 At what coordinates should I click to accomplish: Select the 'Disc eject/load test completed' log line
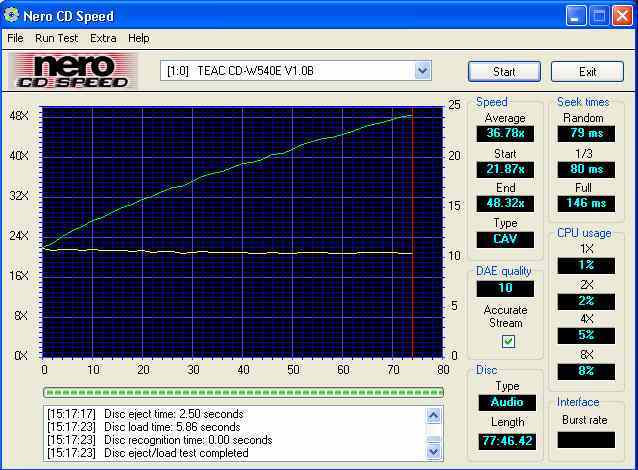[174, 453]
